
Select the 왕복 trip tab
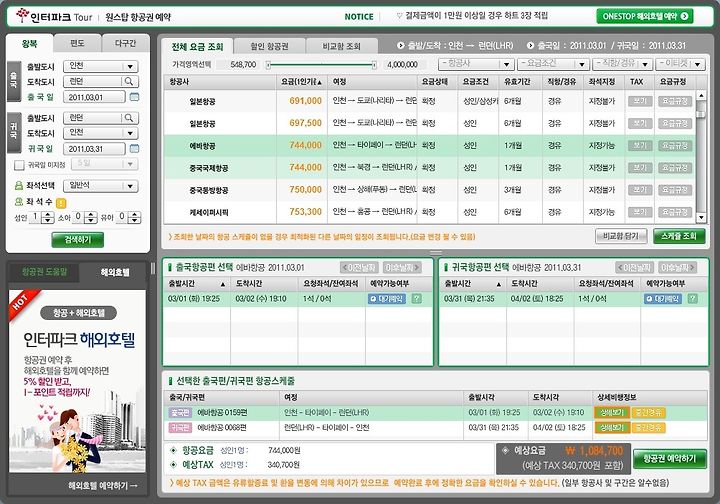click(x=29, y=44)
